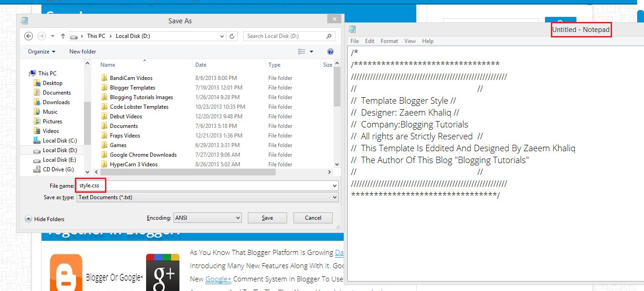
Task: Refresh the Local Disk (D:) folder listing
Action: 232,36
